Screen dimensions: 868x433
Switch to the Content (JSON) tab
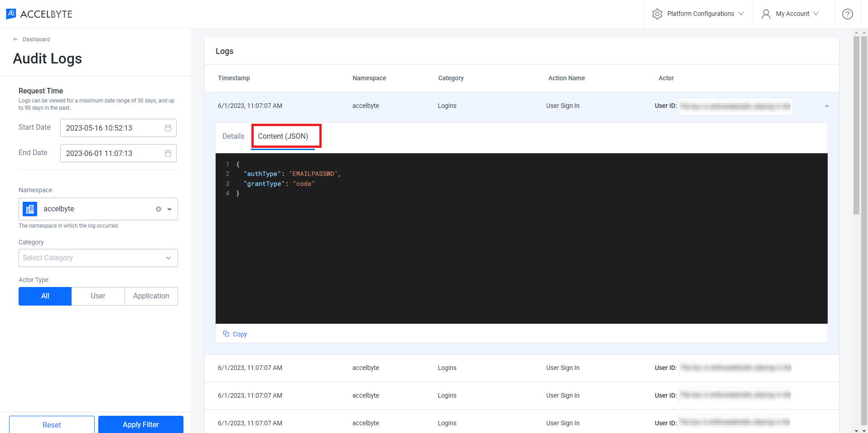coord(283,136)
